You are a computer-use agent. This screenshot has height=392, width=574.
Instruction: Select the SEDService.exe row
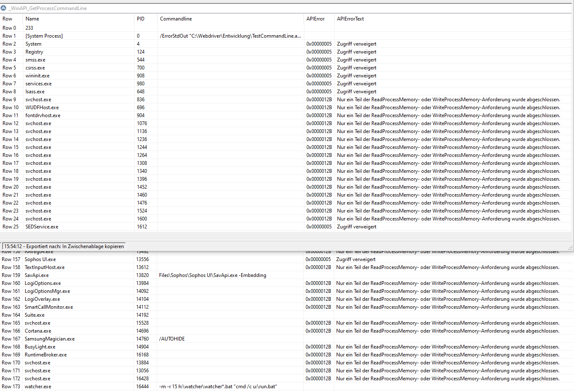(42, 227)
